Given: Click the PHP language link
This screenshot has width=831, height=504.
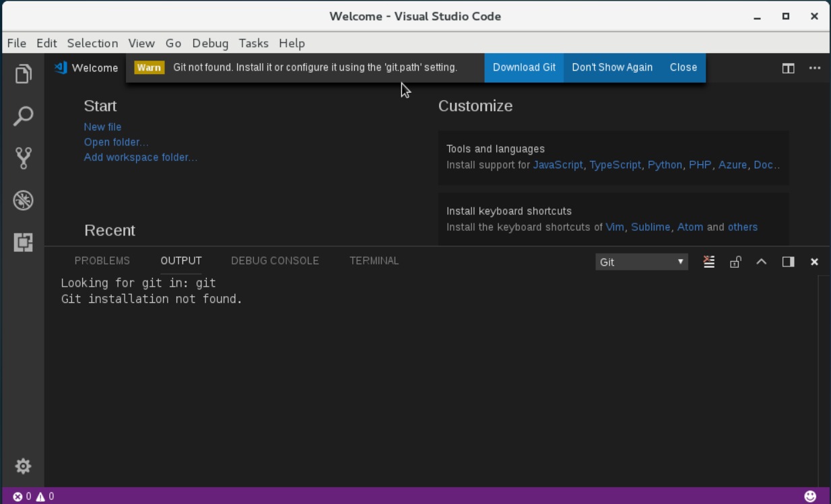Looking at the screenshot, I should (700, 165).
